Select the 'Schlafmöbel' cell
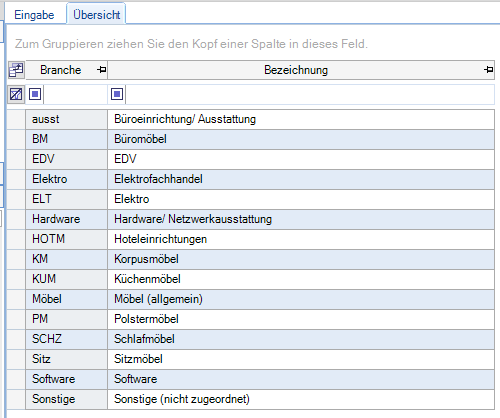The width and height of the screenshot is (500, 418). [x=301, y=339]
